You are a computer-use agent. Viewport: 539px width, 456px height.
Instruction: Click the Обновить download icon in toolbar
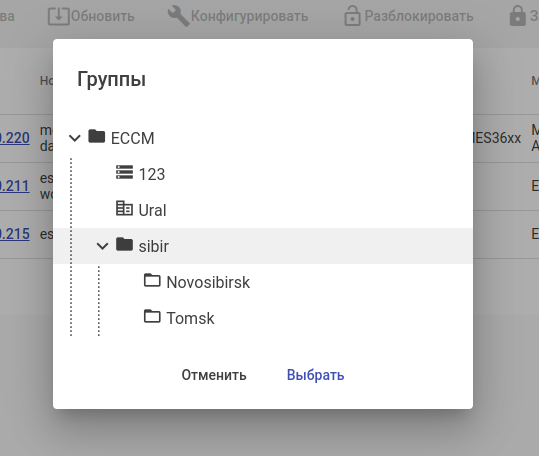pyautogui.click(x=58, y=16)
